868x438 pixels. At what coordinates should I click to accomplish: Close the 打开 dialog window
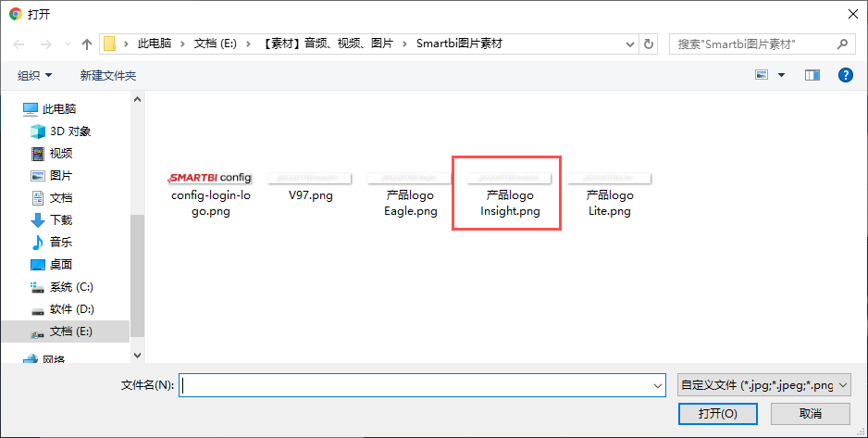(x=853, y=15)
